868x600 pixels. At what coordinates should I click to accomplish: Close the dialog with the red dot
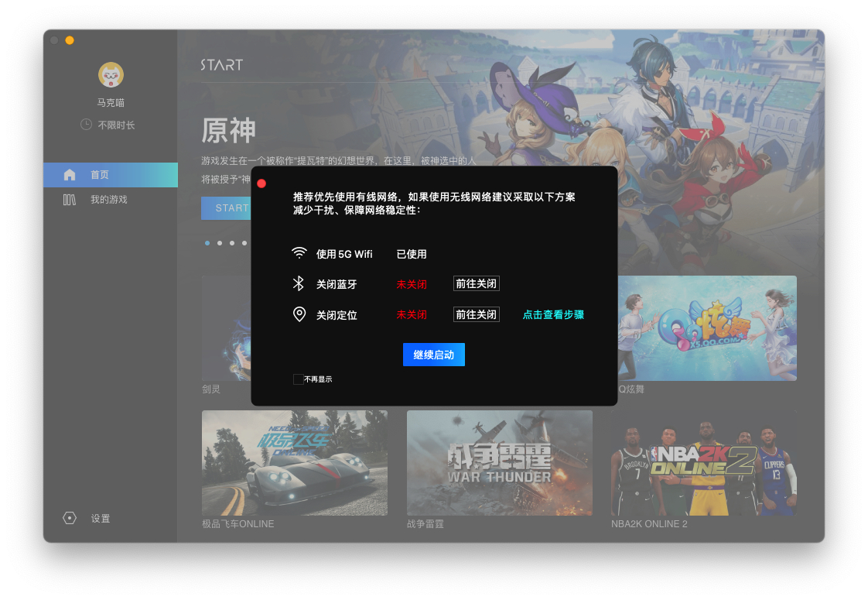261,183
